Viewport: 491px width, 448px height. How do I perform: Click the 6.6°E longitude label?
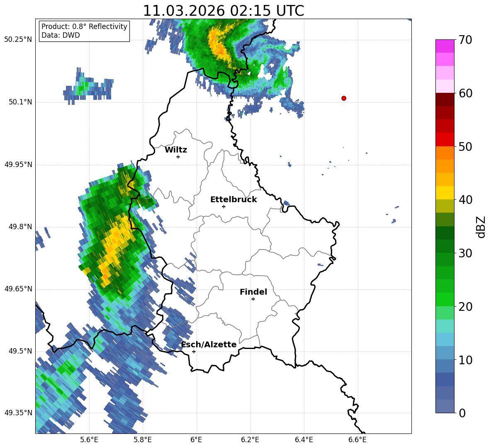[357, 440]
